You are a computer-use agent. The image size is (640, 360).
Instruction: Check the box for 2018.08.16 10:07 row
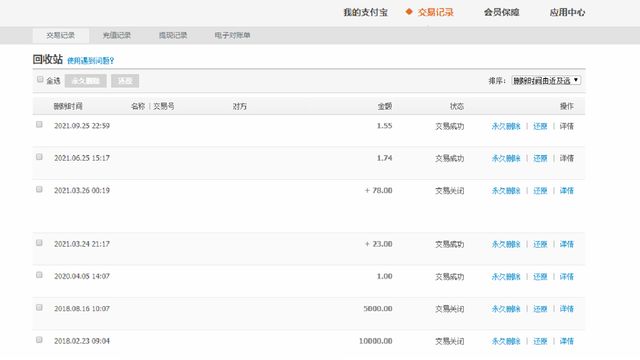[x=39, y=307]
